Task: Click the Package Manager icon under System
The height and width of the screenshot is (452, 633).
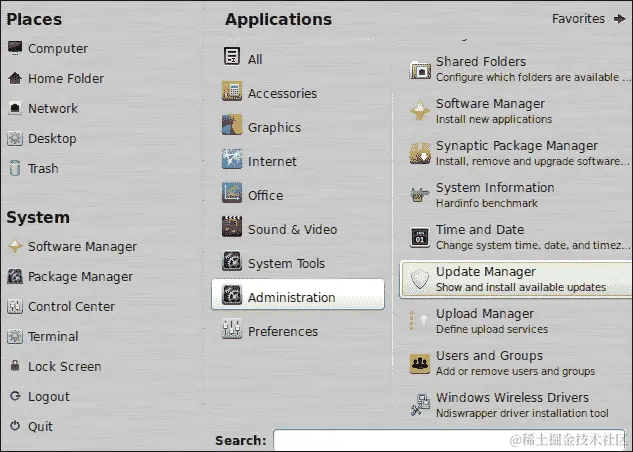Action: point(15,276)
